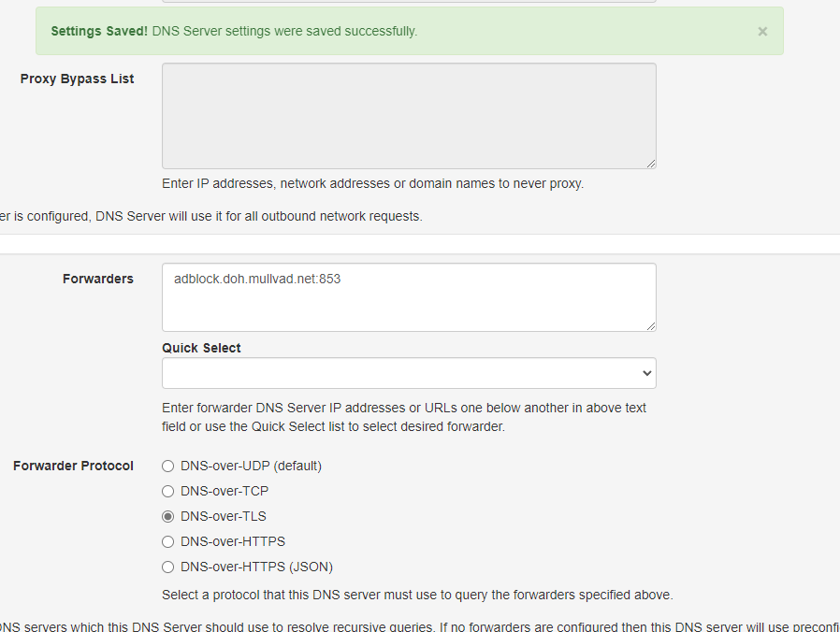The width and height of the screenshot is (840, 632).
Task: Select DNS-over-HTTPS (JSON) forwarder protocol
Action: coord(167,567)
